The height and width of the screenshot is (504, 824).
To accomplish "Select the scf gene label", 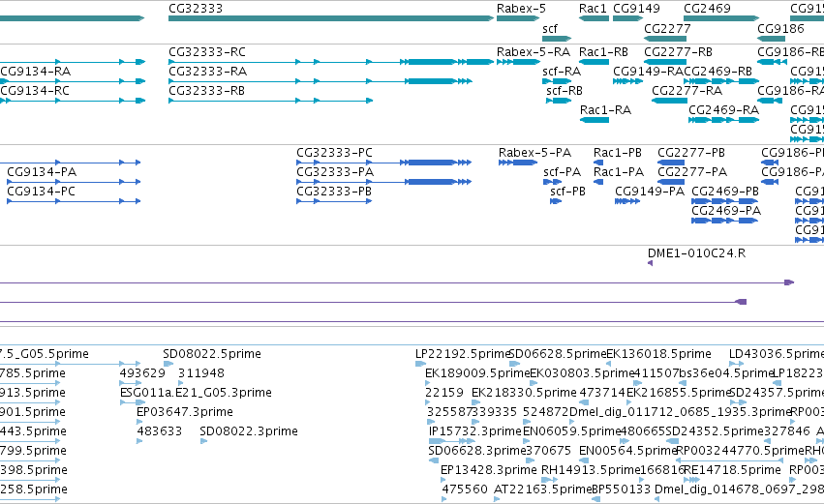I will click(x=550, y=28).
